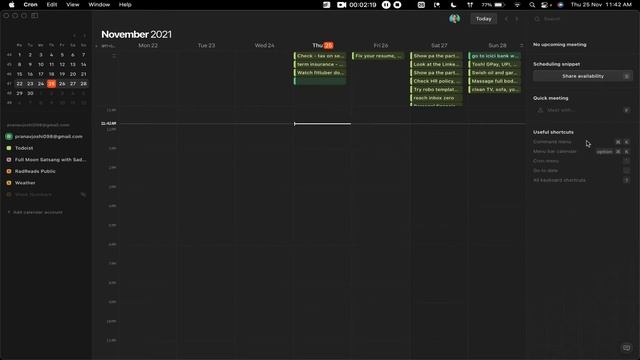The image size is (640, 360).
Task: Open the 'Watch fittuber' event
Action: click(x=320, y=73)
